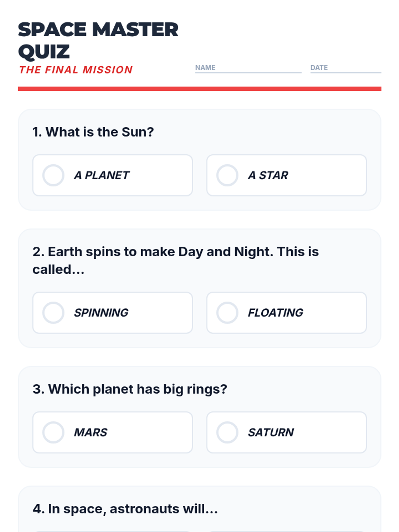Image resolution: width=399 pixels, height=532 pixels.
Task: Choose the SPINNING radio circle
Action: [x=53, y=313]
